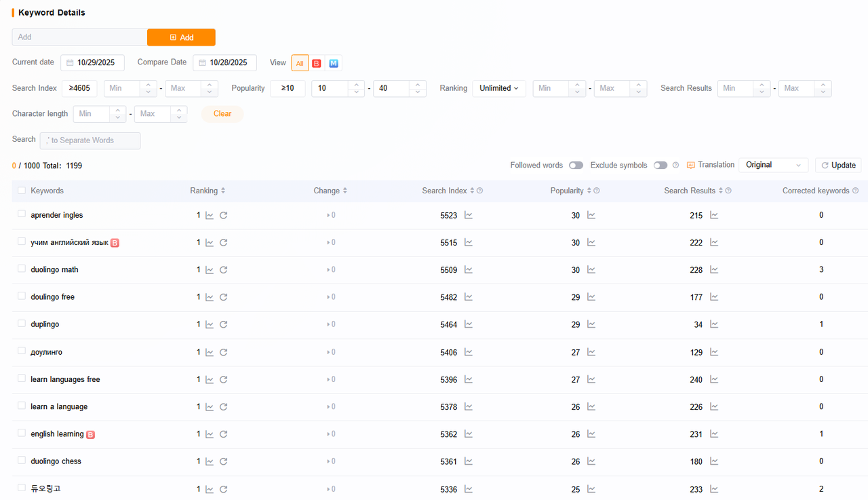Open the Compare Date picker

(224, 62)
